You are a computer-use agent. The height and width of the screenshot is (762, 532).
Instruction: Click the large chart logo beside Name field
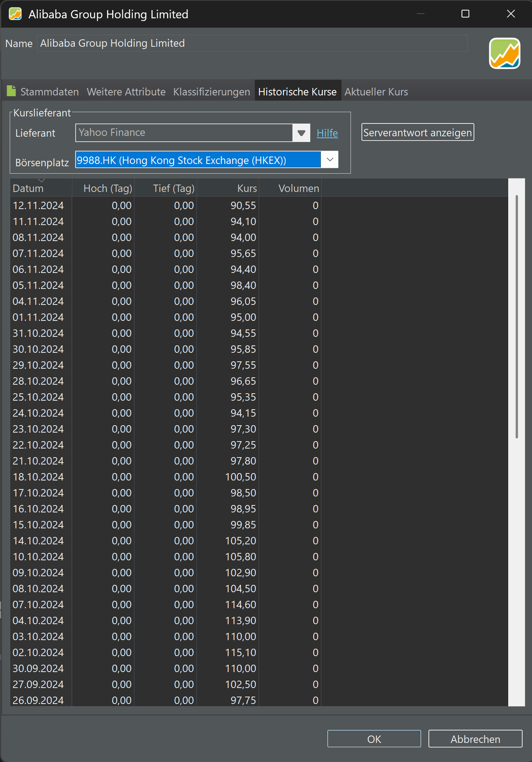coord(504,53)
